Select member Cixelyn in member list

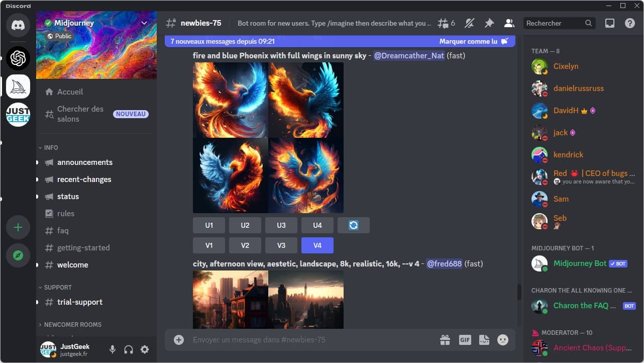click(x=584, y=66)
